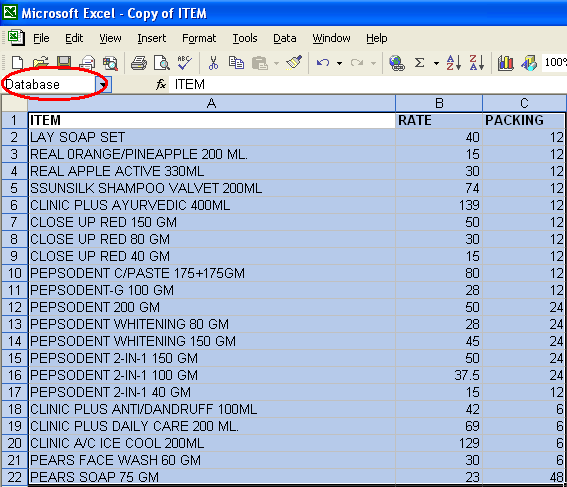Run the Spelling check ABC icon
This screenshot has width=567, height=487.
point(185,63)
